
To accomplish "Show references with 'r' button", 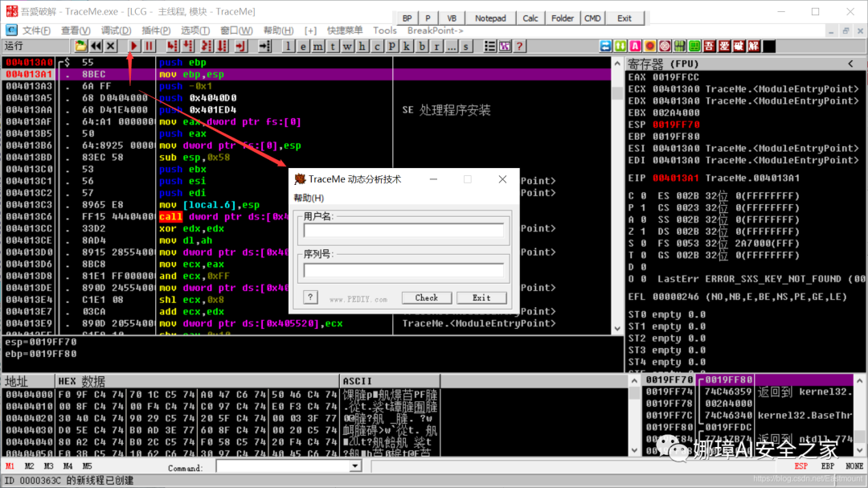I will click(436, 46).
